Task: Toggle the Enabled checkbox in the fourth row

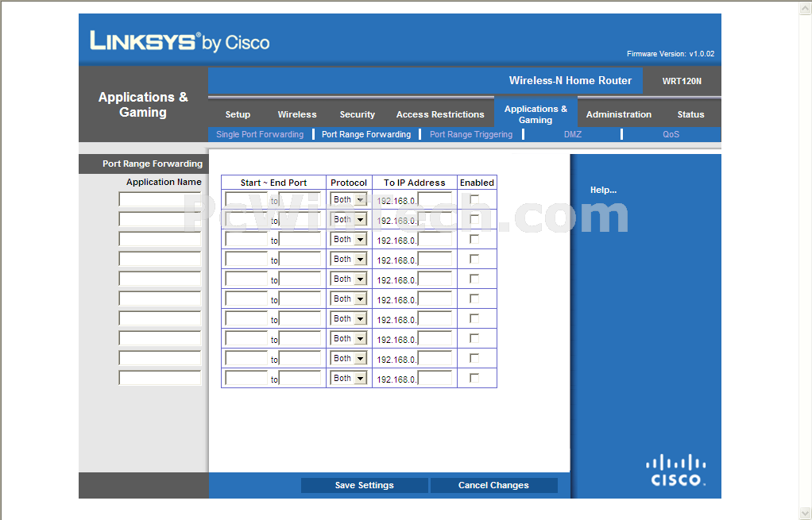Action: 474,259
